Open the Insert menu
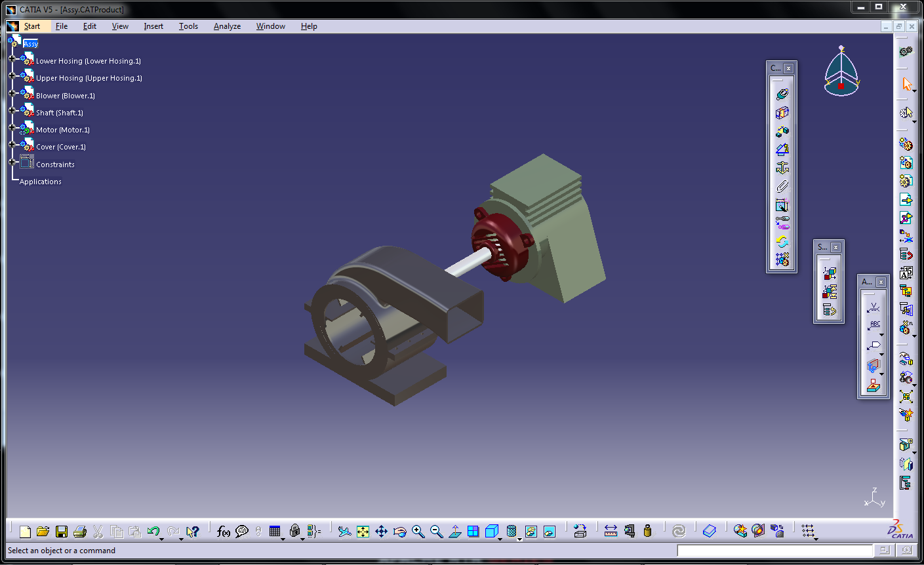Image resolution: width=924 pixels, height=565 pixels. [x=153, y=26]
